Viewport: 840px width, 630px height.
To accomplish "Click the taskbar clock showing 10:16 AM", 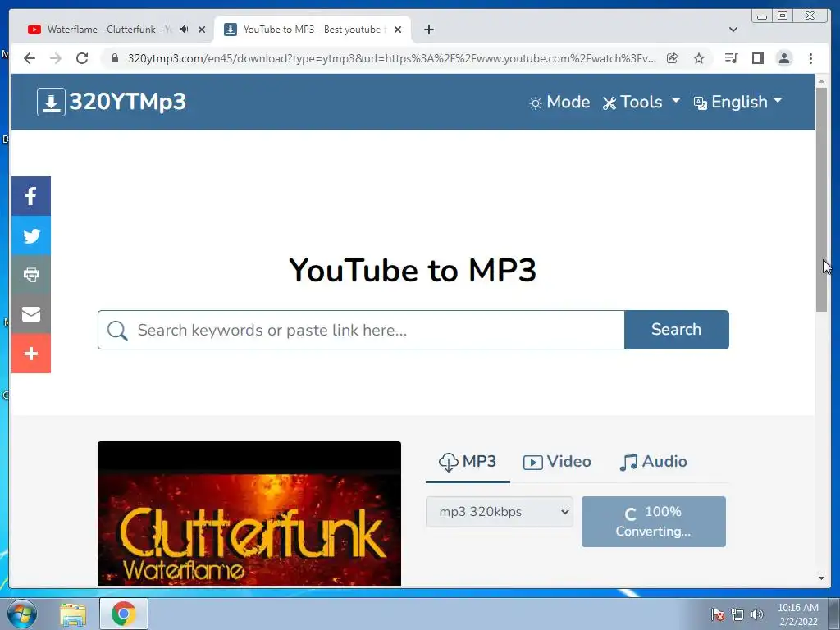I will click(797, 614).
